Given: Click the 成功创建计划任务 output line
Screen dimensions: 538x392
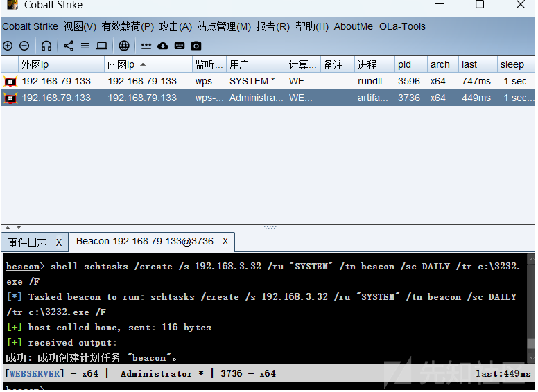Looking at the screenshot, I should click(92, 358).
